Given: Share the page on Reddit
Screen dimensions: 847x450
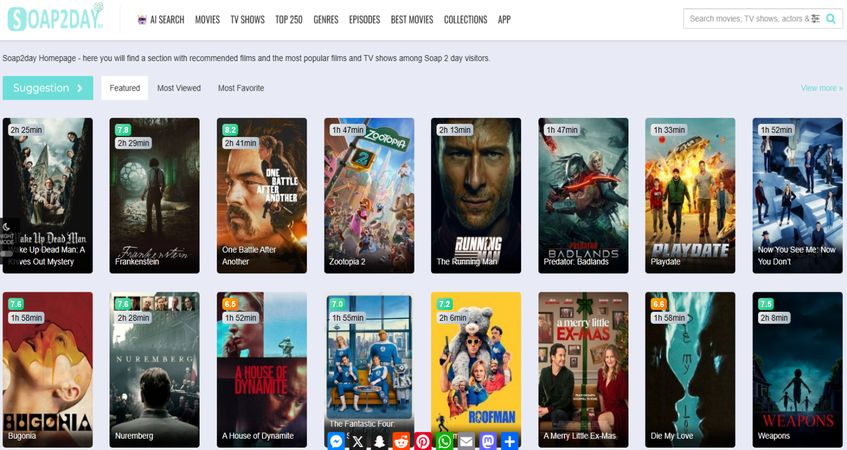Looking at the screenshot, I should coord(401,441).
